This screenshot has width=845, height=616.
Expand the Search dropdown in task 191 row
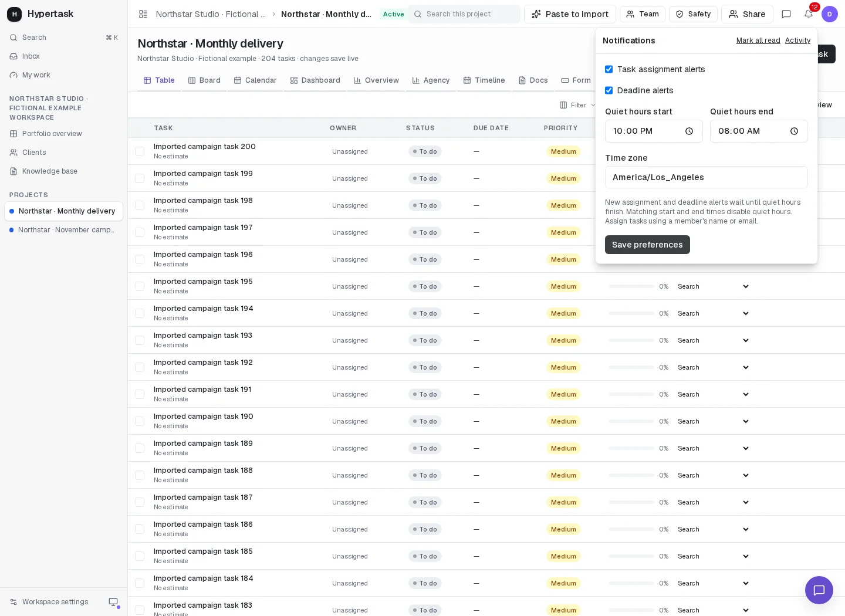point(713,394)
